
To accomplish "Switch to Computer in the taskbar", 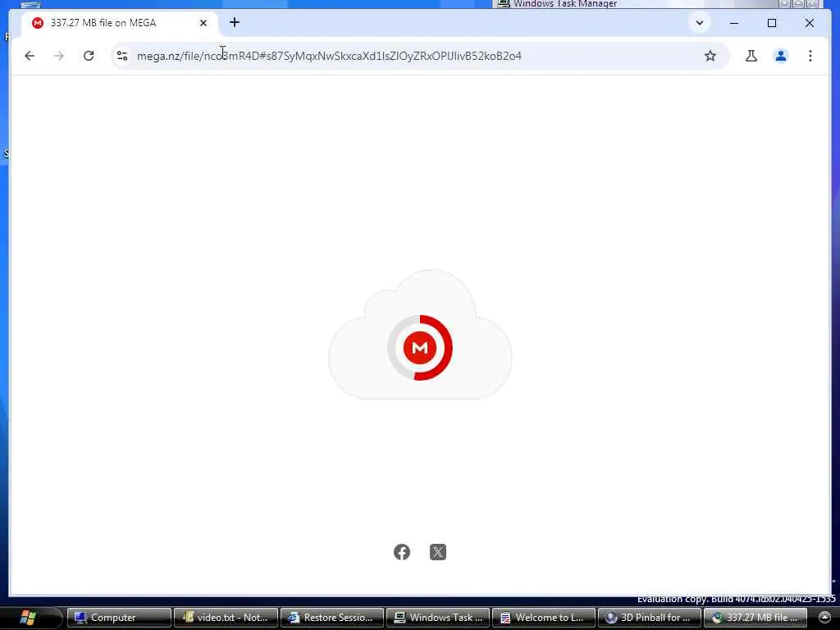I will coord(119,618).
